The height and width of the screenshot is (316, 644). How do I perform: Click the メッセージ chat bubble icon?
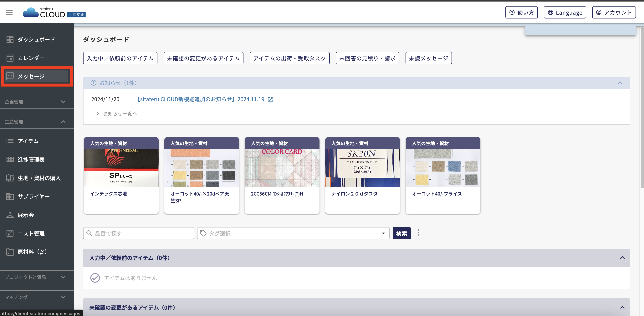[x=10, y=76]
